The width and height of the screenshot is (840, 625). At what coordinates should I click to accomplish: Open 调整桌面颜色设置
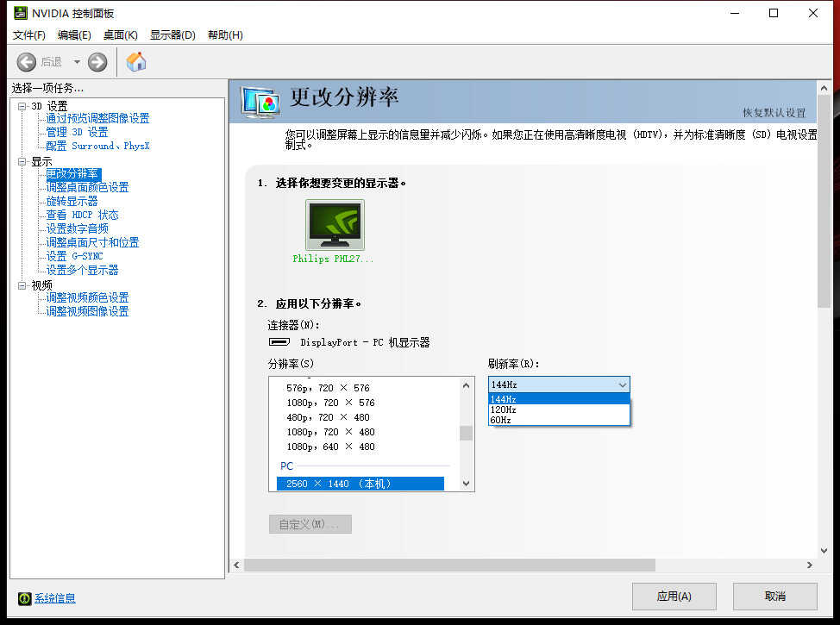coord(87,187)
